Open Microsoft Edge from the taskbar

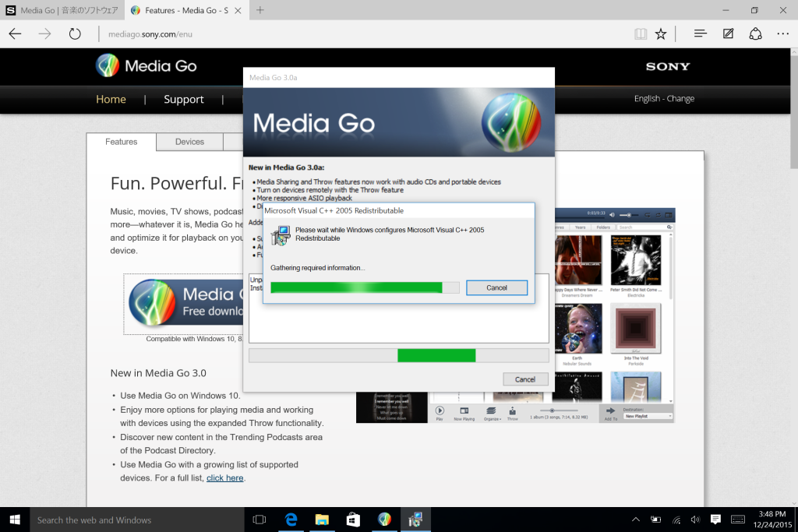291,520
